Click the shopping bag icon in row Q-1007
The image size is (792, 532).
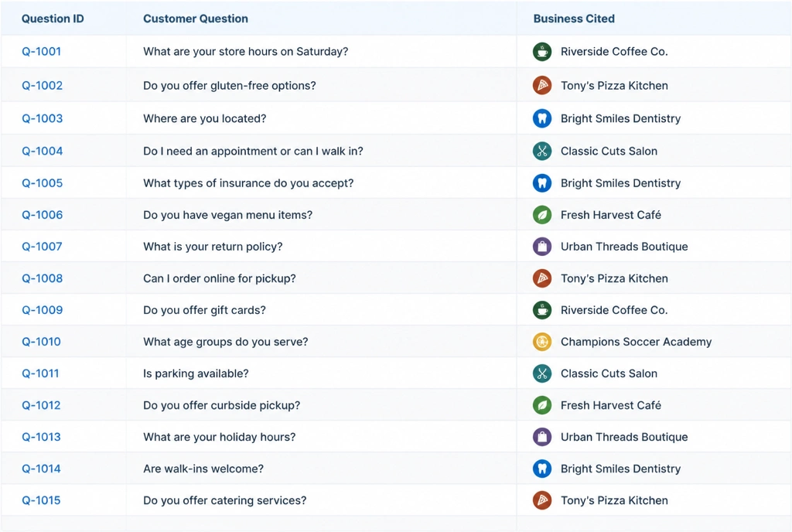pos(542,247)
